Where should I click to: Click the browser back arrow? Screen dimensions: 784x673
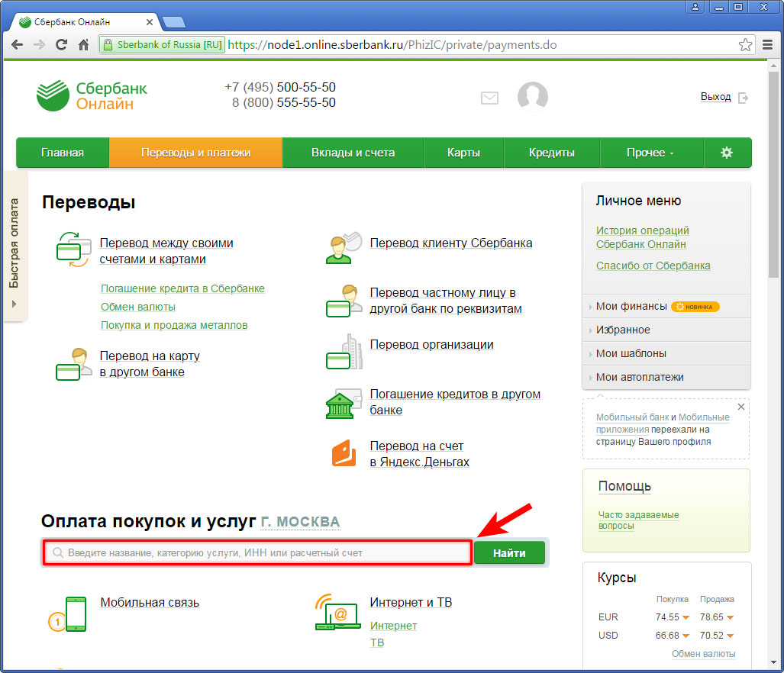17,44
